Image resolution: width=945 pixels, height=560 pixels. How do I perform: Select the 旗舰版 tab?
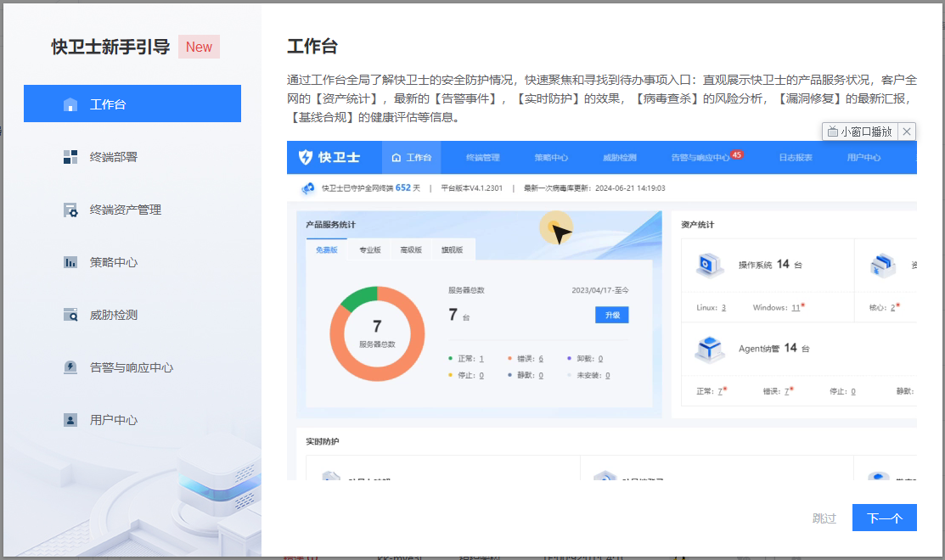453,250
